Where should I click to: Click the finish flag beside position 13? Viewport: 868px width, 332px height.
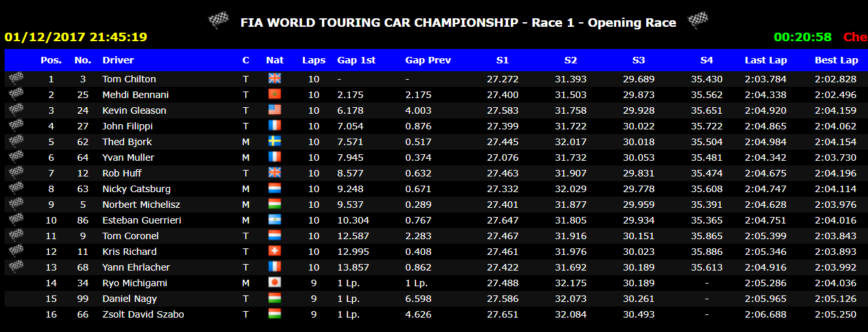pos(16,267)
